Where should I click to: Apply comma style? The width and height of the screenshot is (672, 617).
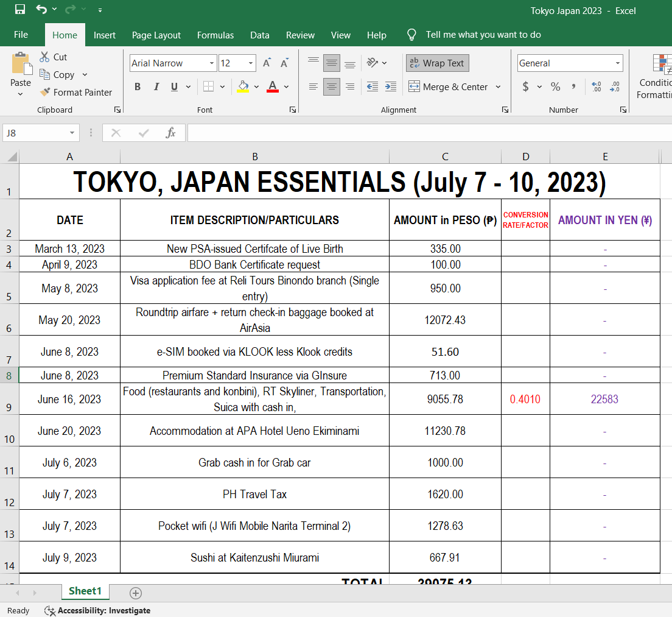pyautogui.click(x=573, y=86)
